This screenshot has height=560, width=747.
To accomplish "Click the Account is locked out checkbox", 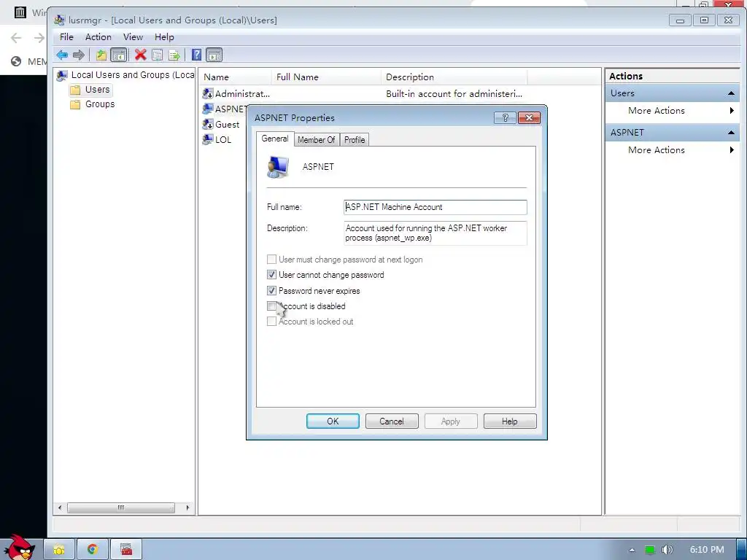I will coord(271,322).
